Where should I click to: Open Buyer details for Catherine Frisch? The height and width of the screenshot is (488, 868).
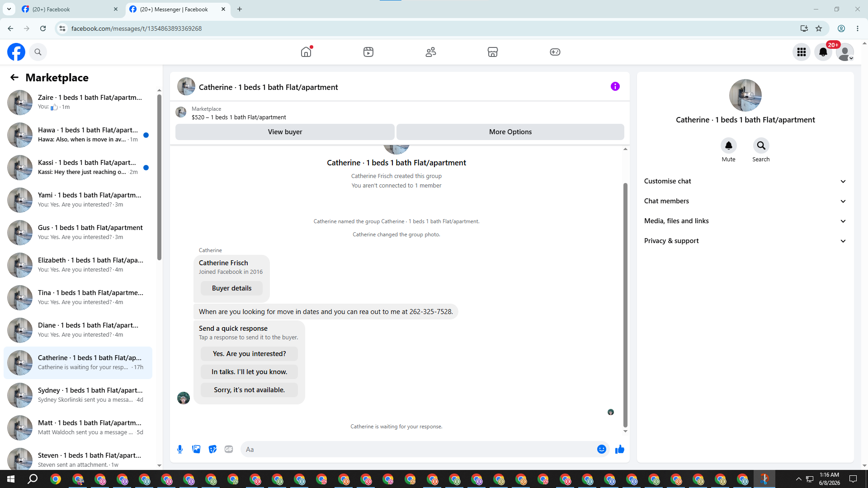[231, 288]
